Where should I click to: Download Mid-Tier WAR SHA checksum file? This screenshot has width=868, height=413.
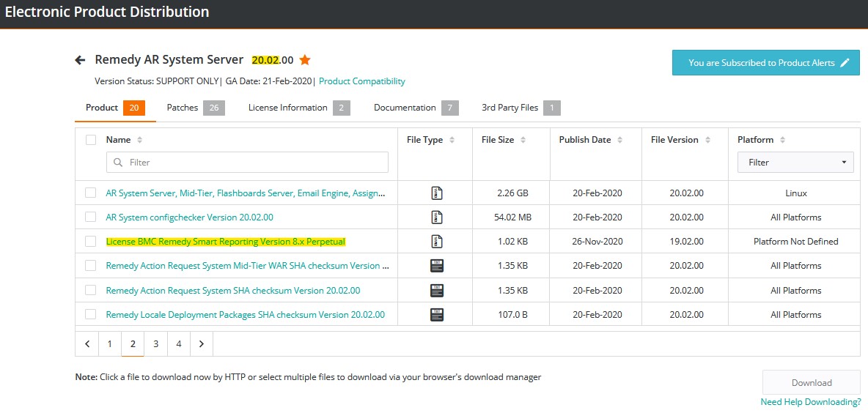click(248, 266)
